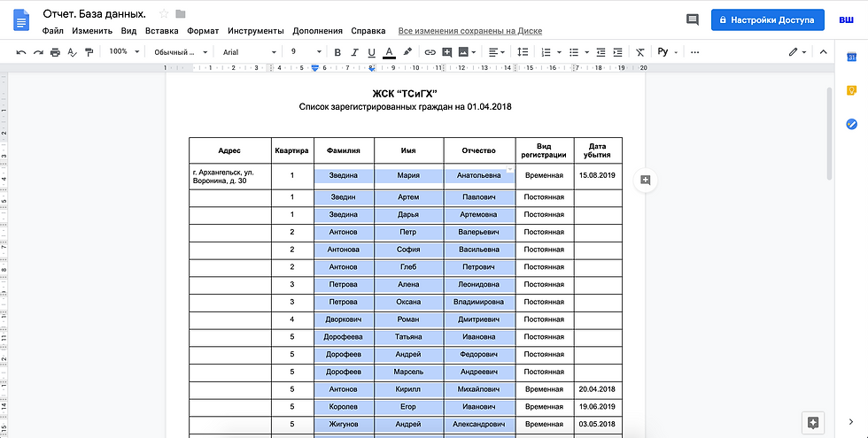Screen dimensions: 868x438
Task: Open the Arial font dropdown
Action: pos(249,52)
